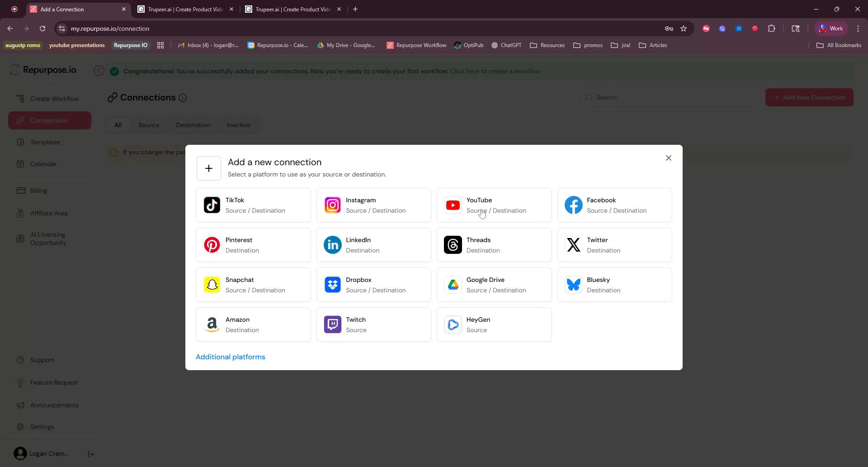Select YouTube as a connection
The height and width of the screenshot is (467, 868).
[494, 205]
